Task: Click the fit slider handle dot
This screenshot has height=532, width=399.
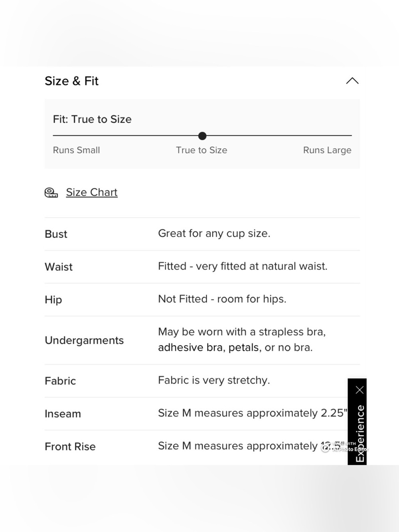Action: pyautogui.click(x=202, y=136)
